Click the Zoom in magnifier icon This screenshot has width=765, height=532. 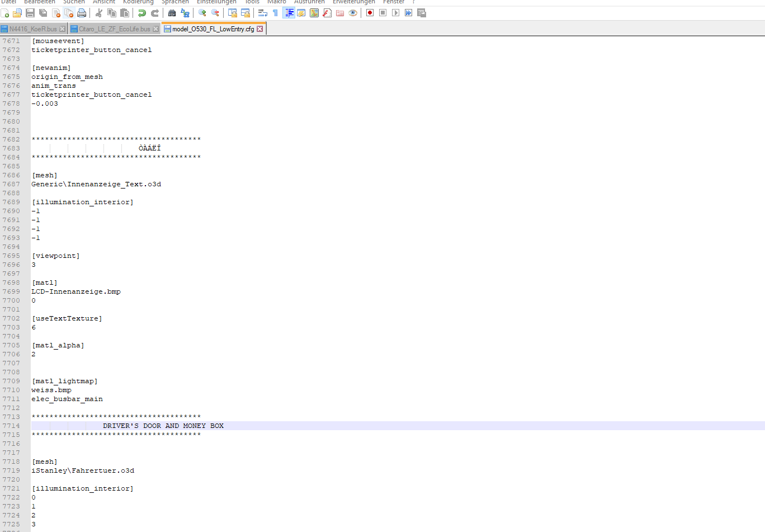click(x=202, y=13)
